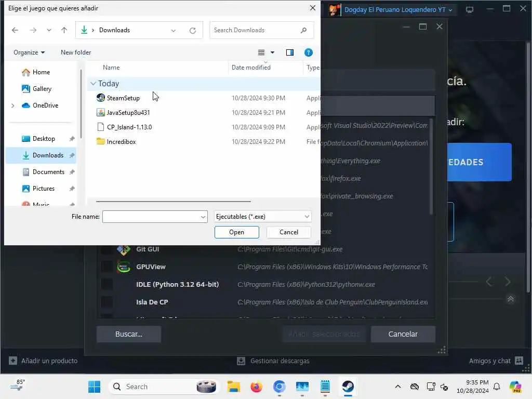Expand the OneDrive tree node
Viewport: 532px width, 399px height.
pyautogui.click(x=13, y=105)
